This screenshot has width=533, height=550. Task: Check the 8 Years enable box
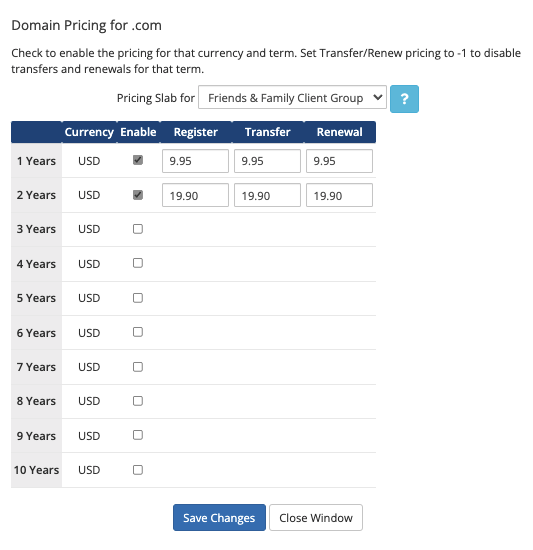point(138,401)
